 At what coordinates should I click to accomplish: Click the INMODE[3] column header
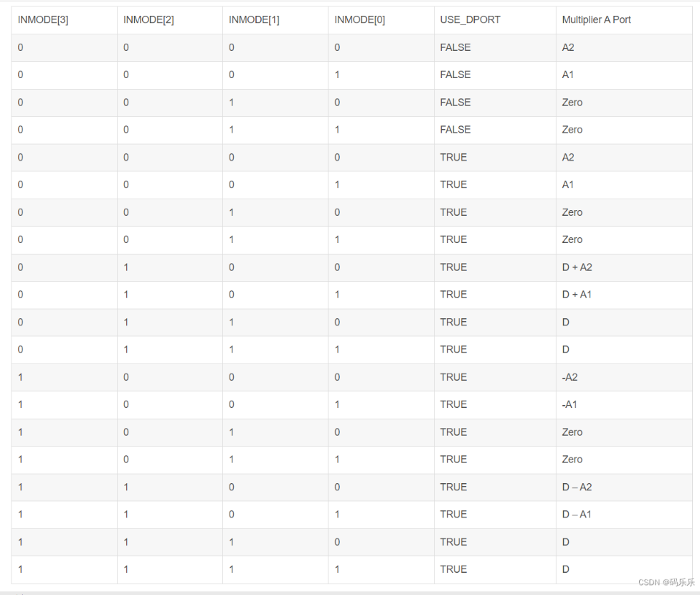point(43,19)
